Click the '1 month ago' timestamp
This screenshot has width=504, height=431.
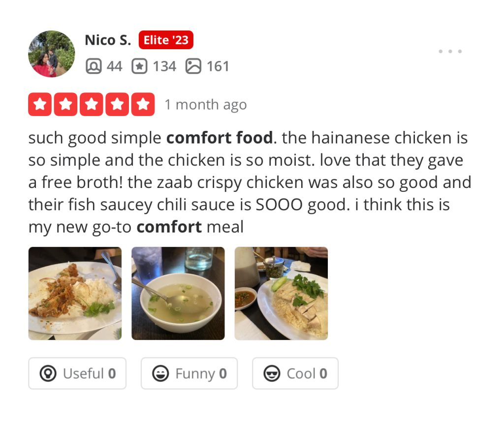(x=206, y=105)
